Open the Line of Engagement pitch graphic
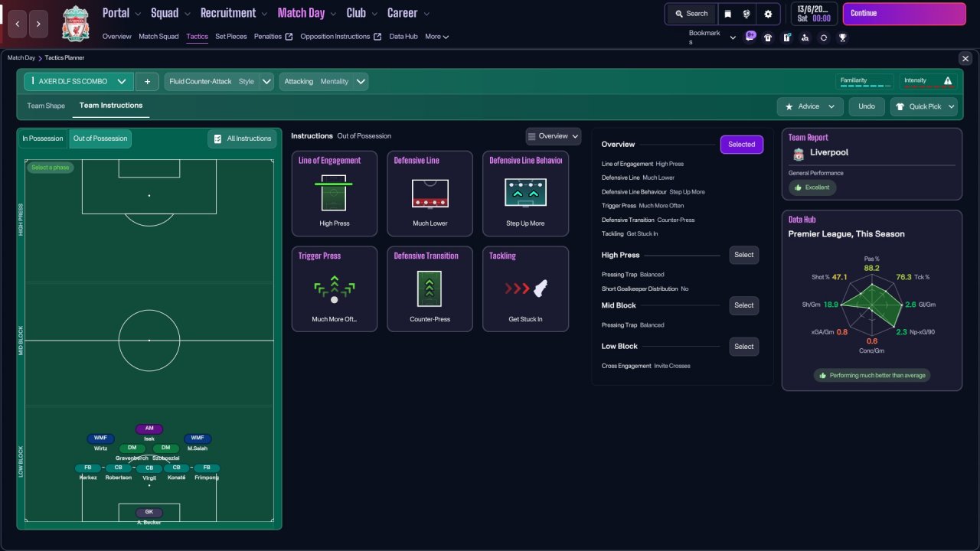Screen dimensions: 980x551 click(334, 192)
